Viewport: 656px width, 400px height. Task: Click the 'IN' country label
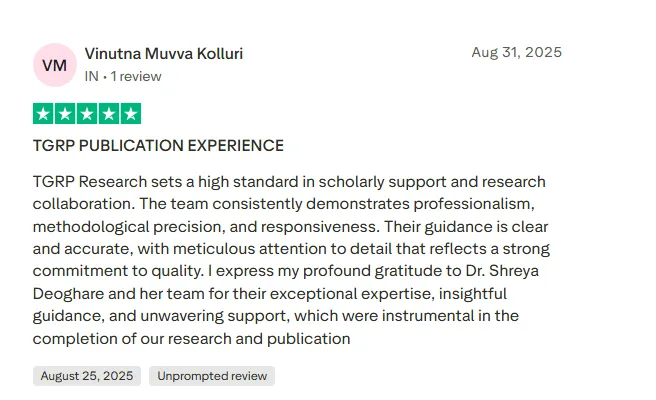click(91, 76)
